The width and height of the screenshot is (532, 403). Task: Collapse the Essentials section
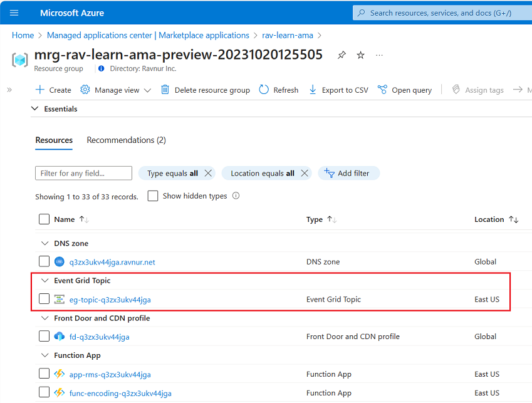(34, 108)
